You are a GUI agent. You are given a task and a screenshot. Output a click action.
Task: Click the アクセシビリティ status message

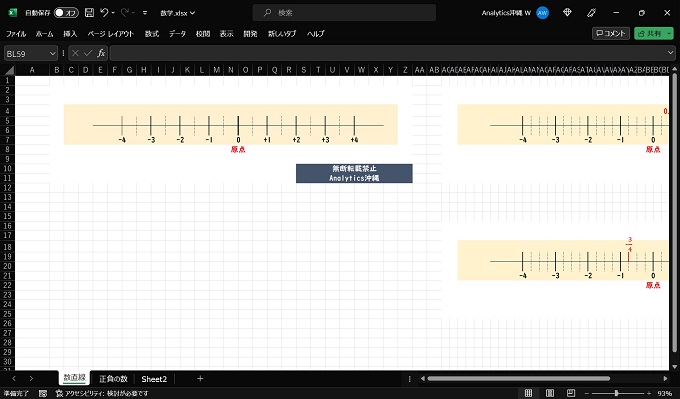[102, 393]
